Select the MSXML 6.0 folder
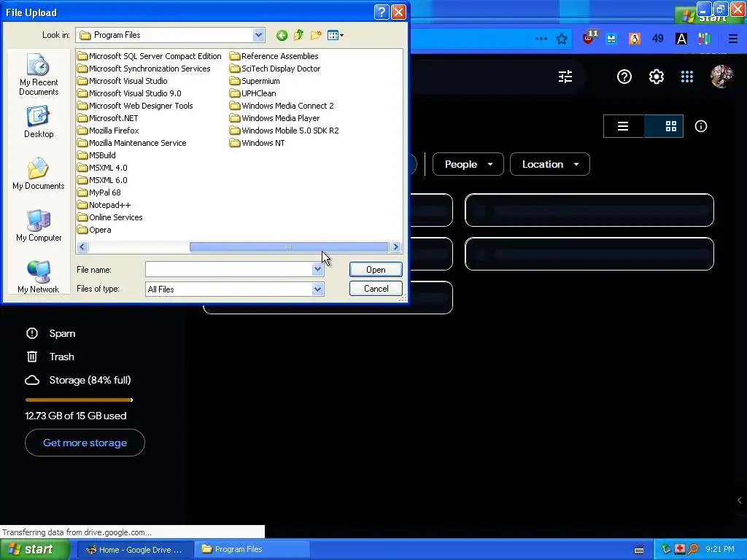This screenshot has width=747, height=560. tap(102, 180)
